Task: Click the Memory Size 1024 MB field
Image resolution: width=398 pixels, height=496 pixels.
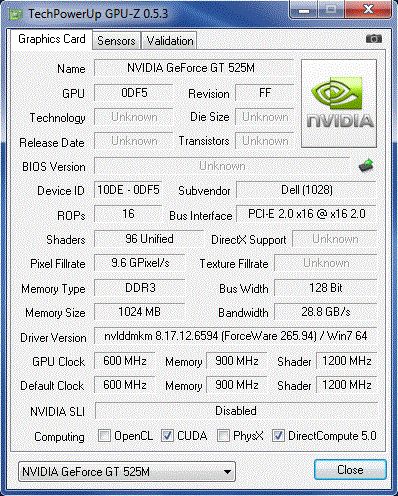Action: [x=140, y=312]
